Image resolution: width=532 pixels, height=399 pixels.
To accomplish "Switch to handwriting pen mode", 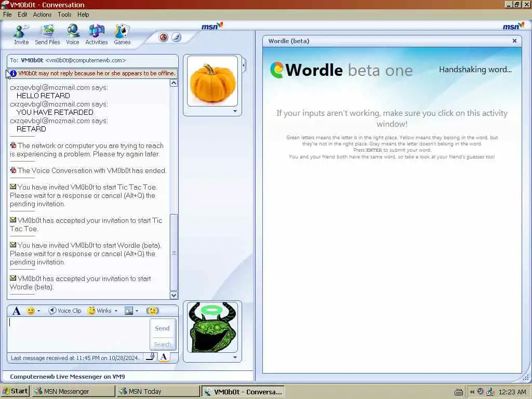I will tap(151, 356).
